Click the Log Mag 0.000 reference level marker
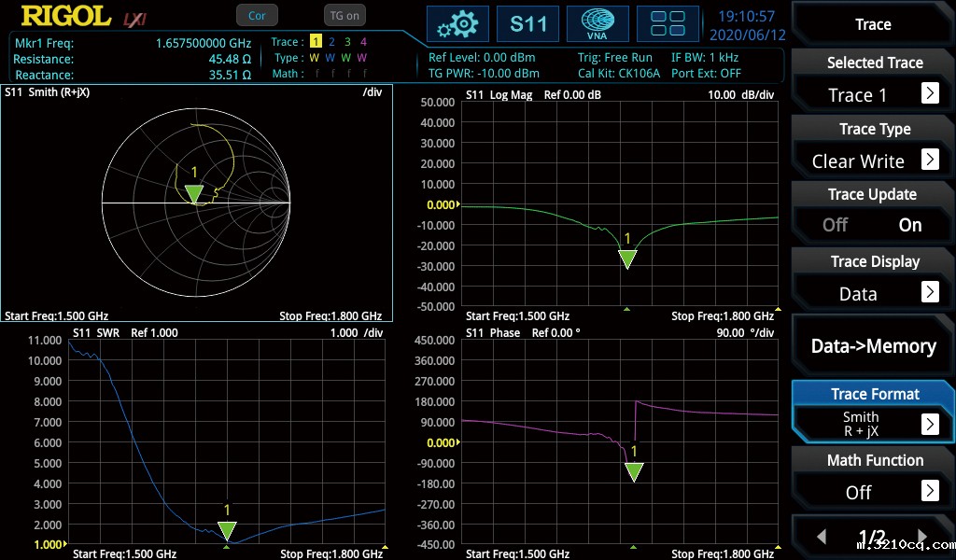Screen dimensions: 956x560 (443, 204)
